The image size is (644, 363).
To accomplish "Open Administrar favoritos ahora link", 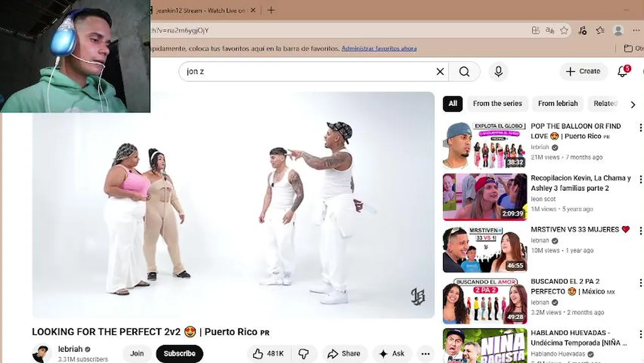I will point(379,48).
